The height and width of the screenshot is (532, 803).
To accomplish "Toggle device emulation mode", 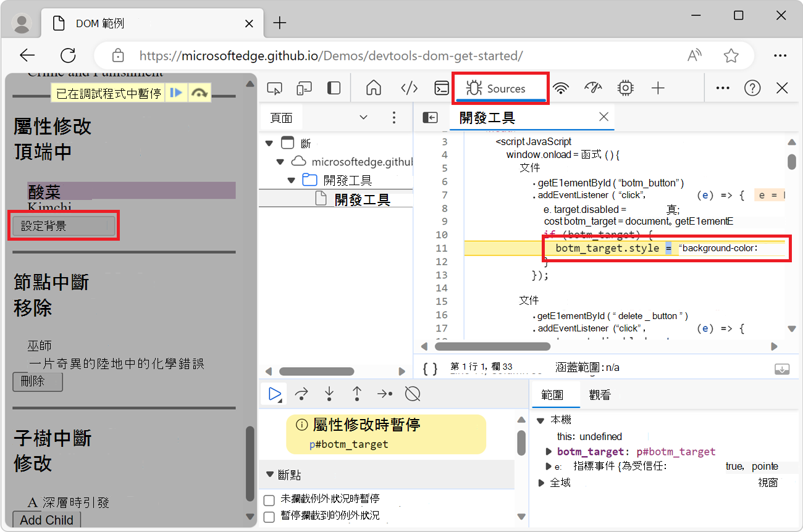I will pos(304,88).
